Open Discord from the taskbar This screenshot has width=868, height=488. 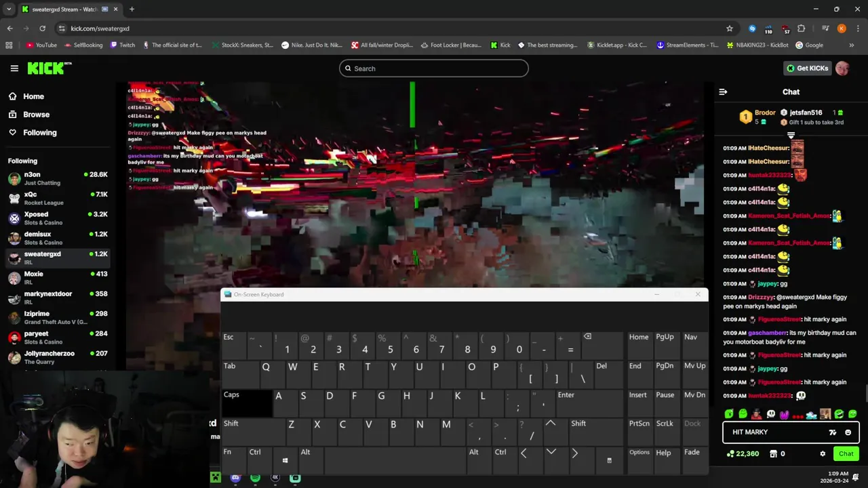tap(235, 478)
